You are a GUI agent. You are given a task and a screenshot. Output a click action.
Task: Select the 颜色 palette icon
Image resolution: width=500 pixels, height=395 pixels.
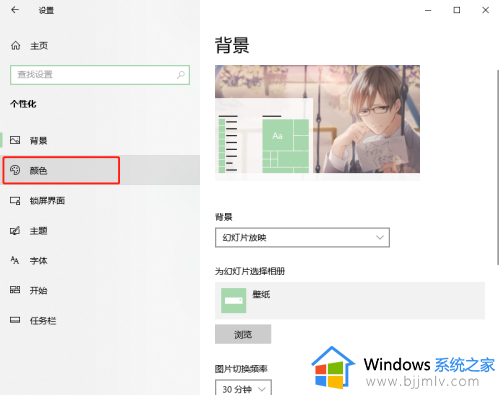(15, 170)
